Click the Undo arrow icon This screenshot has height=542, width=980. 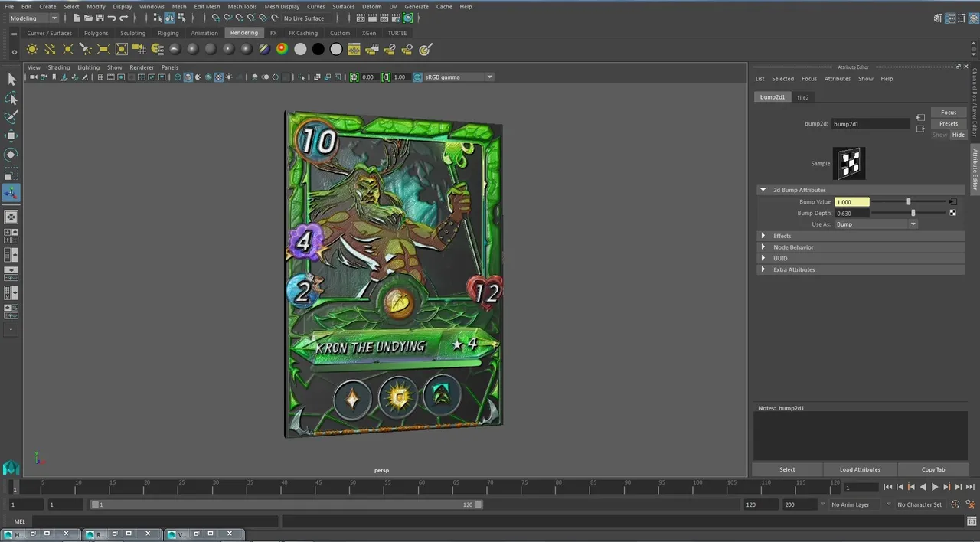pos(112,18)
